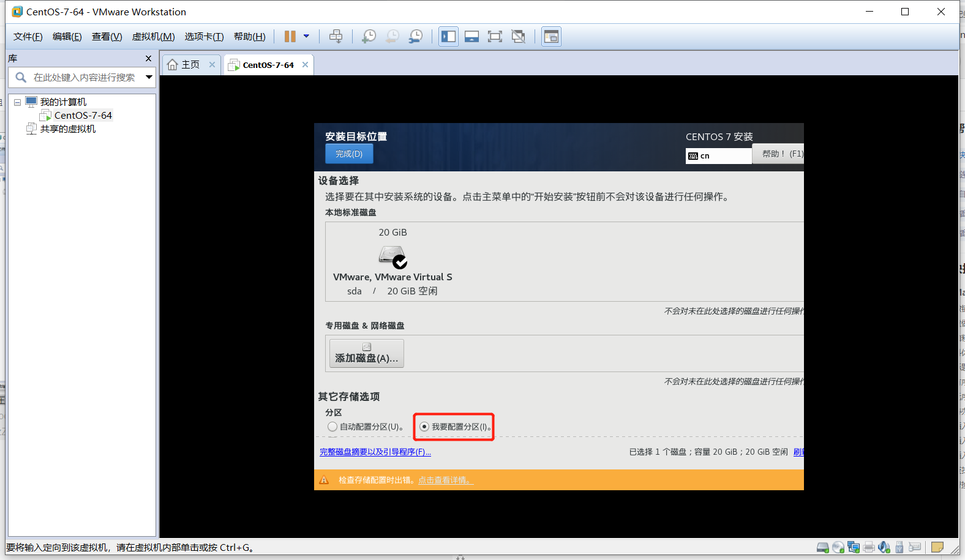This screenshot has width=965, height=560.
Task: Click the 已选择 1 个磁盘；容量 20 GiB；20 GiB 空闲 summary text
Action: (708, 452)
